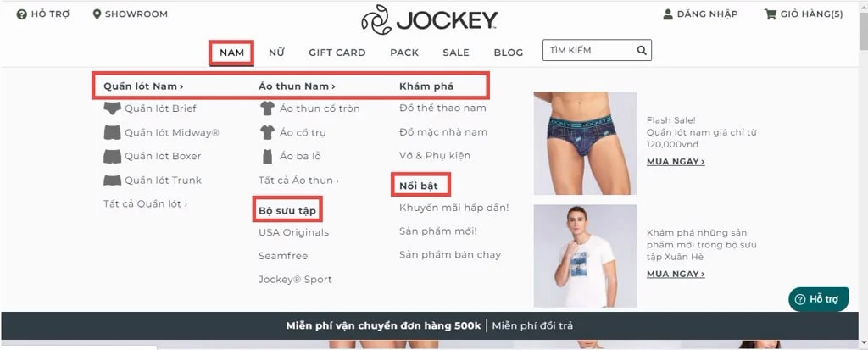The height and width of the screenshot is (350, 868).
Task: Select the trunk underwear icon
Action: (x=113, y=180)
